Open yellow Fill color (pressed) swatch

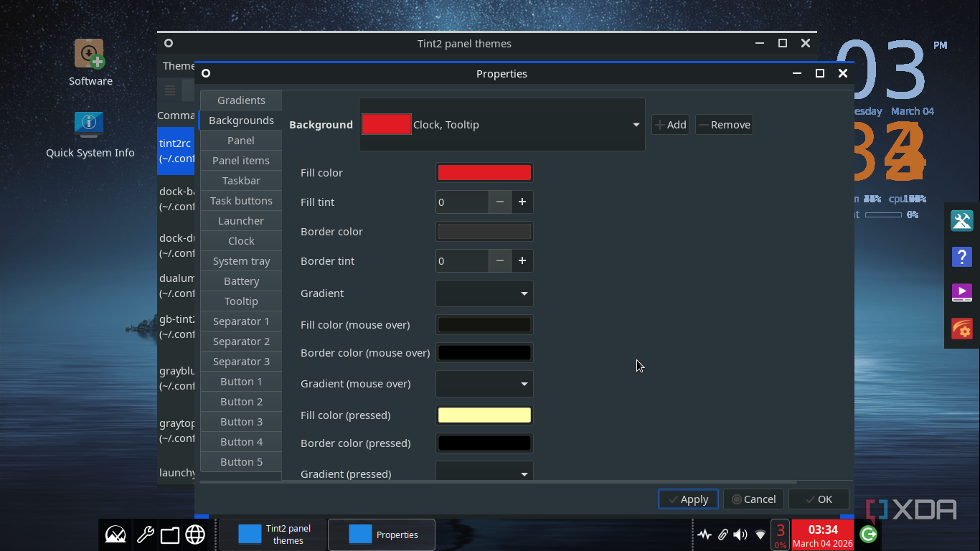pos(484,415)
